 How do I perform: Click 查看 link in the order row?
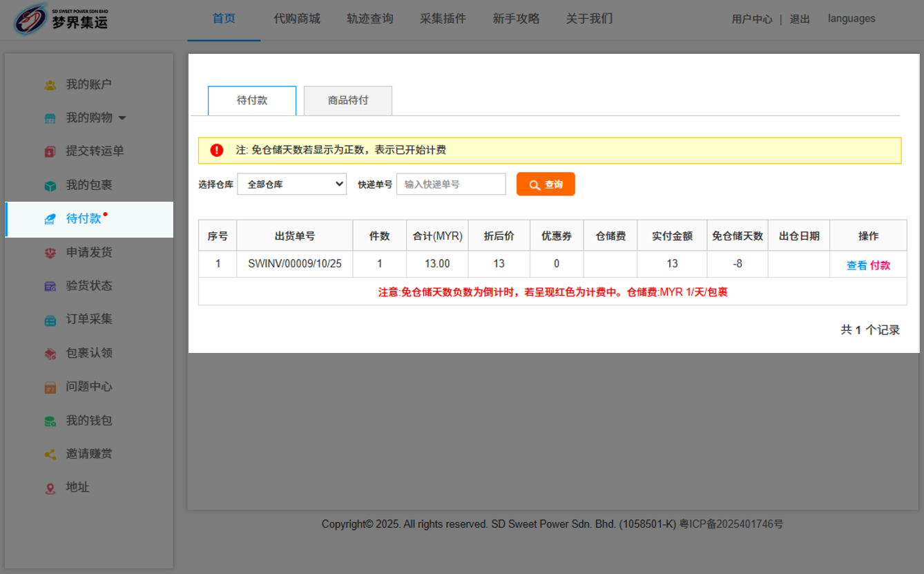tap(856, 265)
